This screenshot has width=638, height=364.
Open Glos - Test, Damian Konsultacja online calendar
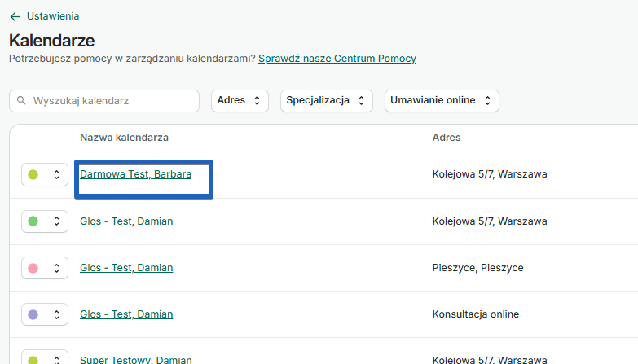(126, 314)
